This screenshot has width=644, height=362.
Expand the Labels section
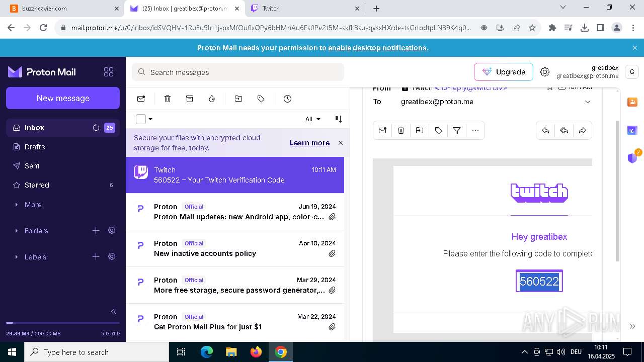17,257
